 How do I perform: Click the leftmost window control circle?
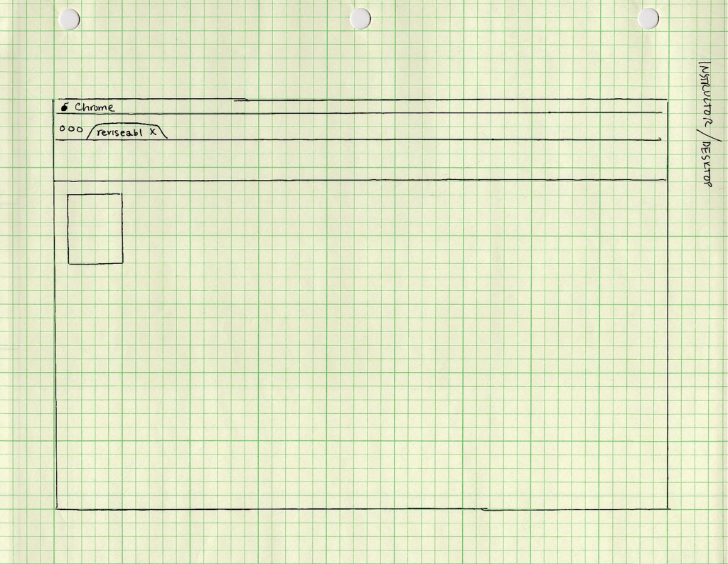[63, 130]
